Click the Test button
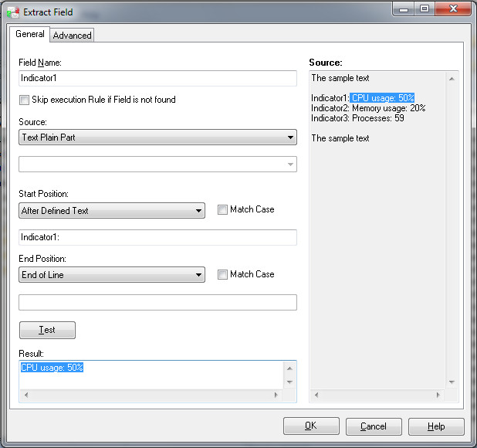 (47, 330)
